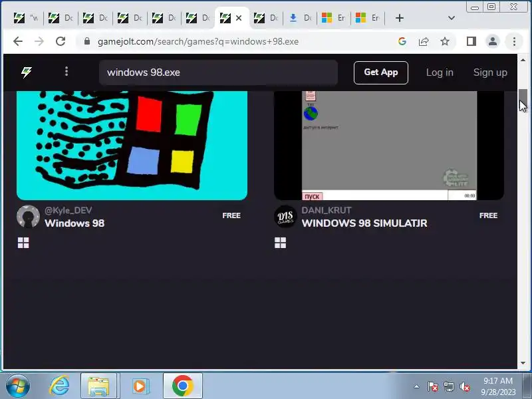Switch to the second tab labeled Dc
The width and height of the screenshot is (532, 399).
[x=61, y=18]
